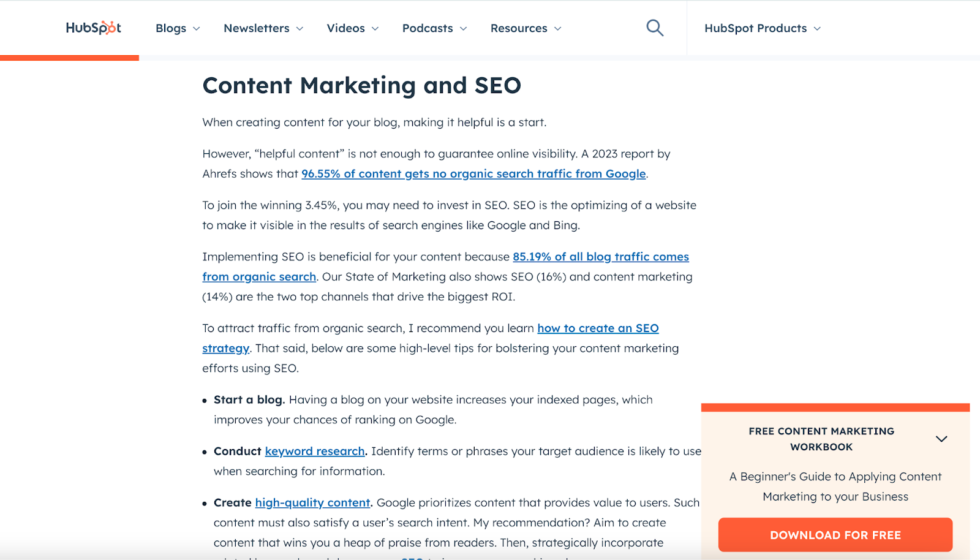
Task: Expand the Blogs dropdown menu
Action: coord(178,29)
